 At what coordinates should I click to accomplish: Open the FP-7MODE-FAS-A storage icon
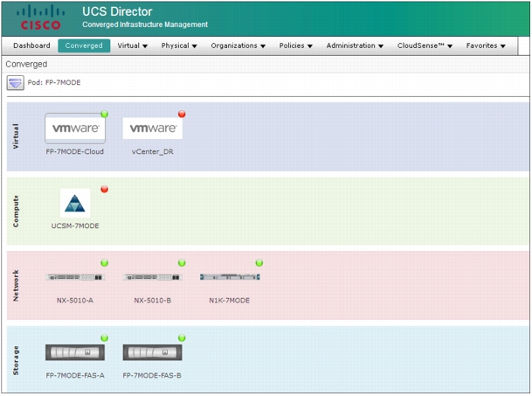tap(75, 352)
